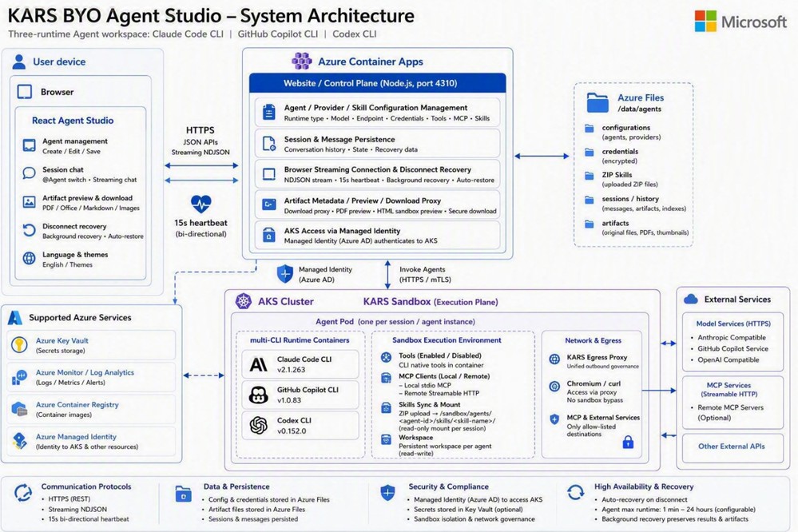The width and height of the screenshot is (798, 532).
Task: Click the Artifact Metadata / Preview / Download Proxy box
Action: coord(377,205)
